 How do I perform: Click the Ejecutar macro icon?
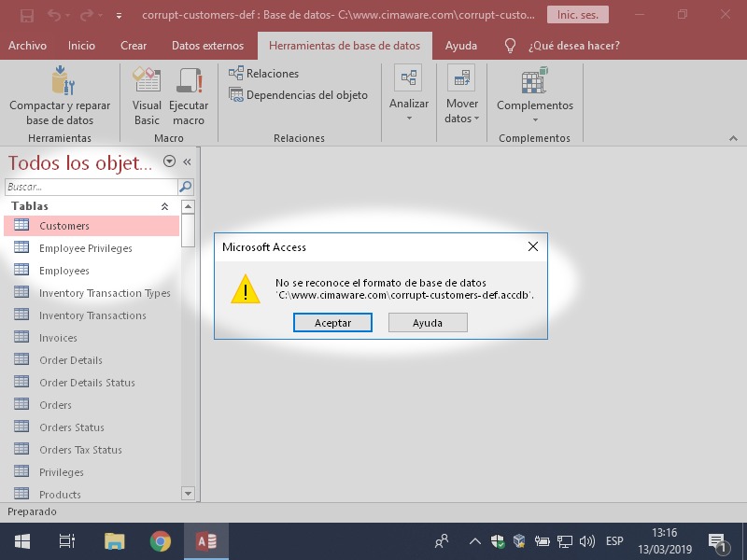(189, 82)
